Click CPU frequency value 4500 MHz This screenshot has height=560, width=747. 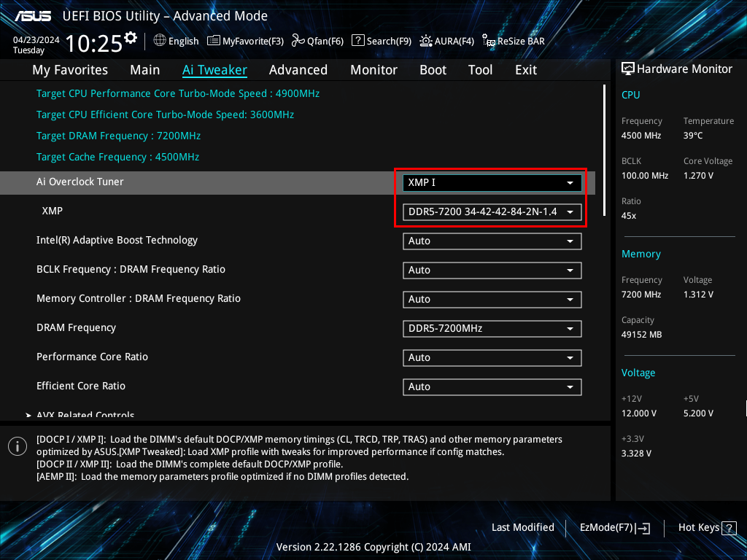641,136
